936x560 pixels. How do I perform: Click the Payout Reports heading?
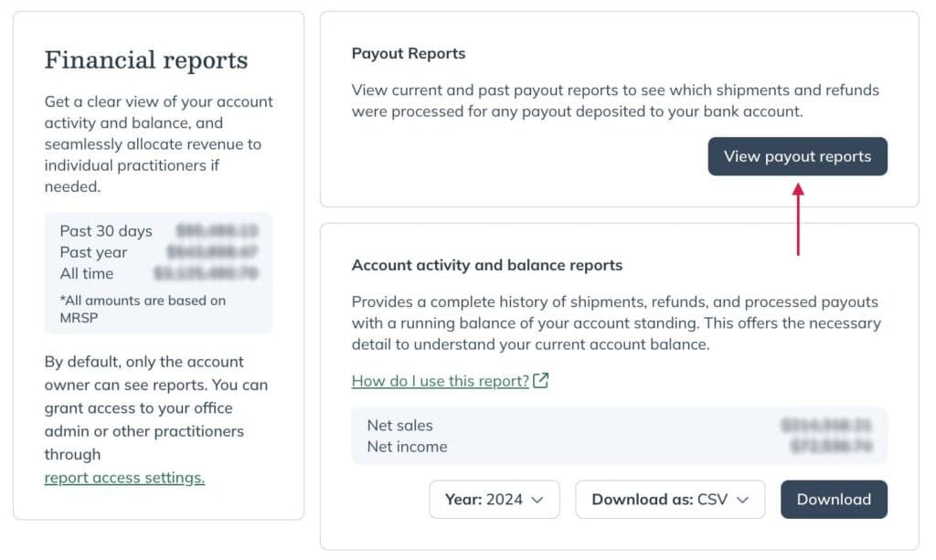[x=409, y=54]
